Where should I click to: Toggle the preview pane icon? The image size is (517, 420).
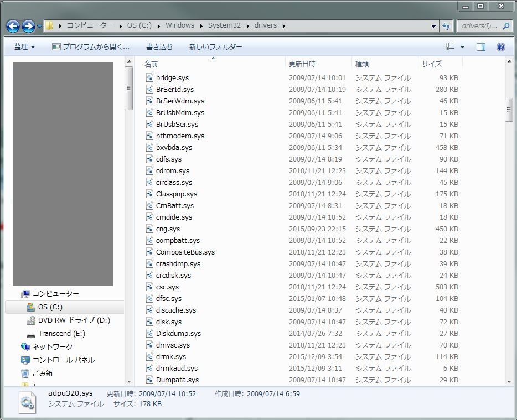coord(481,47)
